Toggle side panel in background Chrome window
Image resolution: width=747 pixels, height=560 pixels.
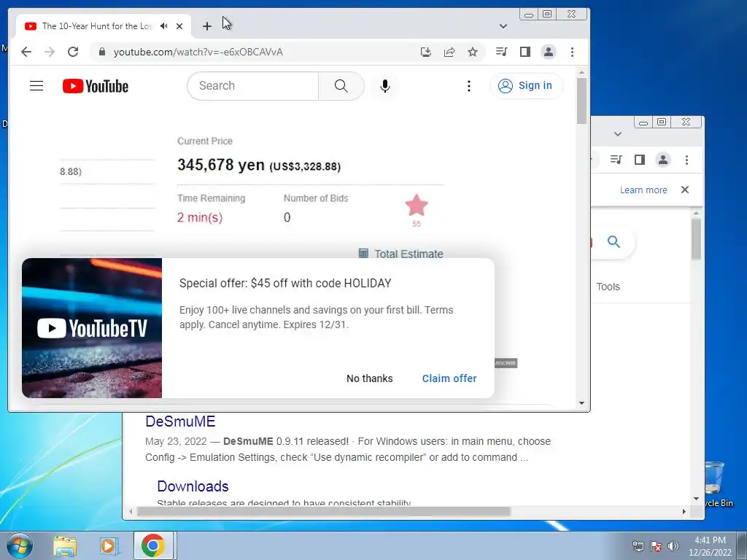tap(639, 160)
